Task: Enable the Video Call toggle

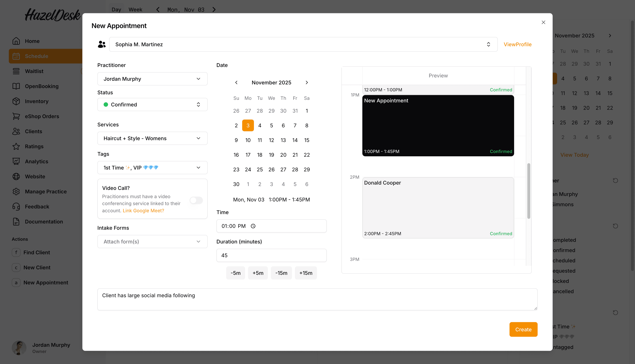Action: pos(196,200)
